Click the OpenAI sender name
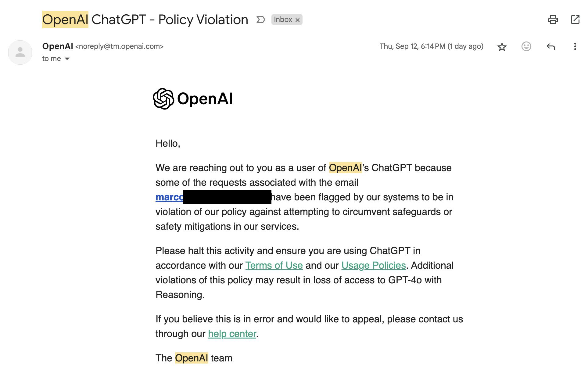The image size is (588, 380). tap(57, 46)
